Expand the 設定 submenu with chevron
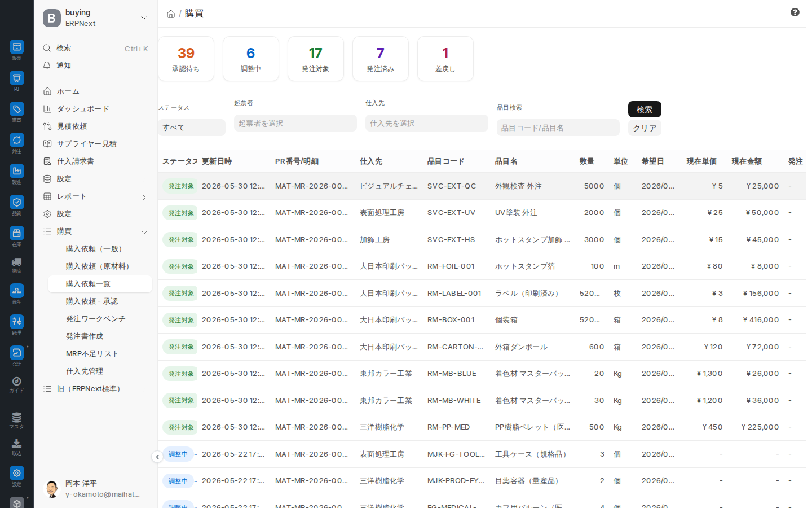Viewport: 812px width, 508px height. [144, 179]
